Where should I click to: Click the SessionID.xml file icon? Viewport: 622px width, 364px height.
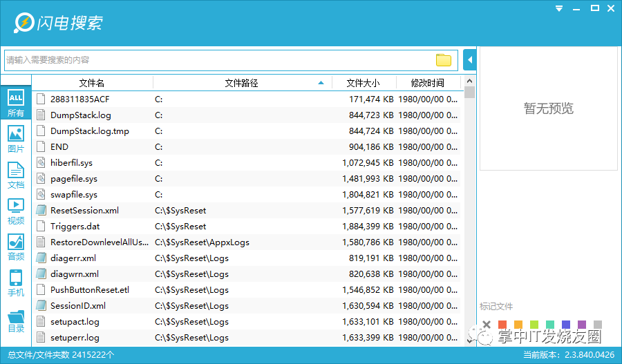[x=41, y=306]
